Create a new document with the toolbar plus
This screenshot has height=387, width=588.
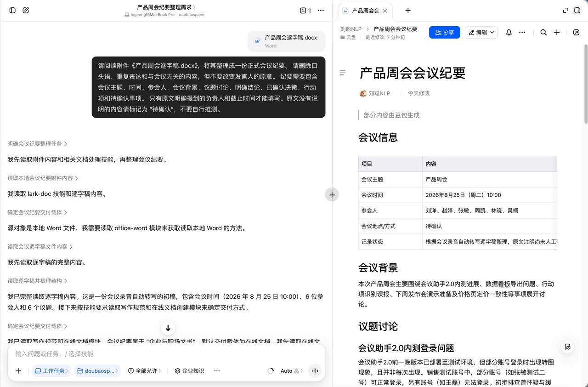coord(557,32)
